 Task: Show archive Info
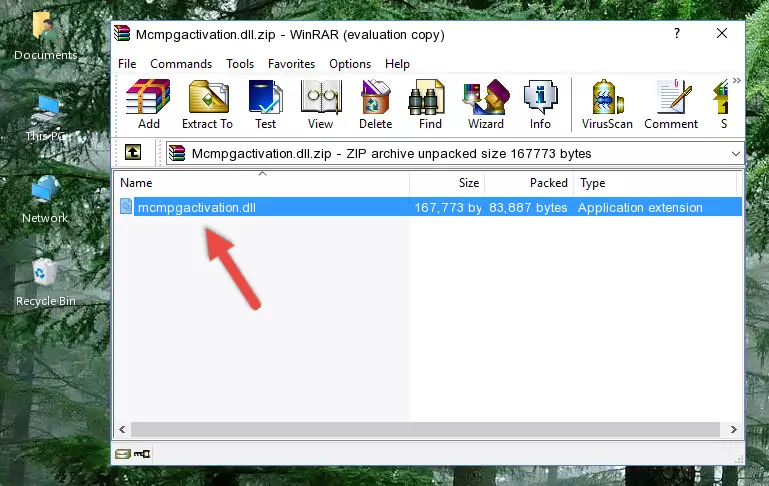540,104
